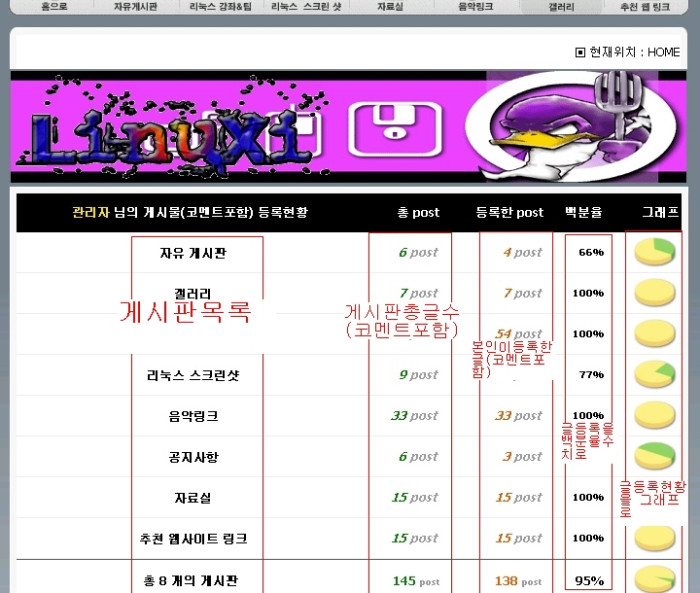
Task: Click the pie chart for 추천 웹사이트 링크
Action: (x=655, y=538)
